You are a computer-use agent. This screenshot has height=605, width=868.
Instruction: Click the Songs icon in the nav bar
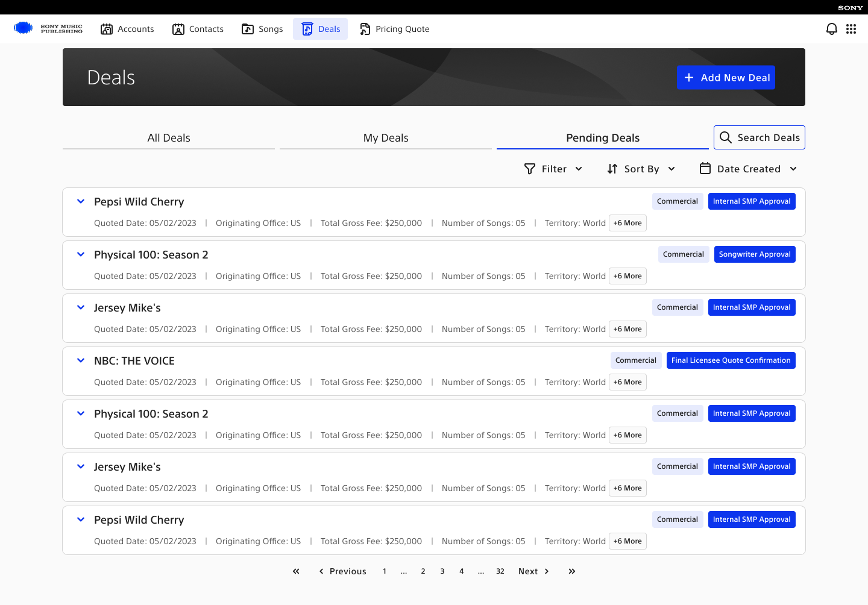248,29
